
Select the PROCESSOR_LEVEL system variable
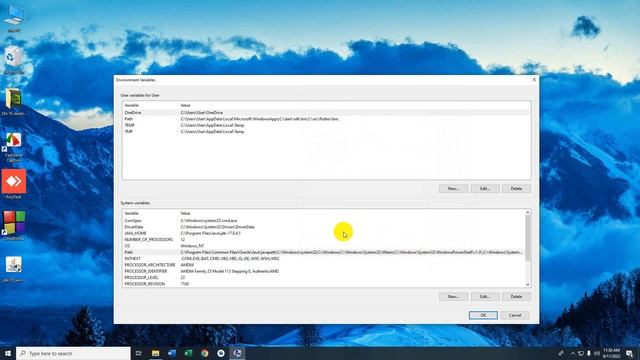pyautogui.click(x=324, y=278)
